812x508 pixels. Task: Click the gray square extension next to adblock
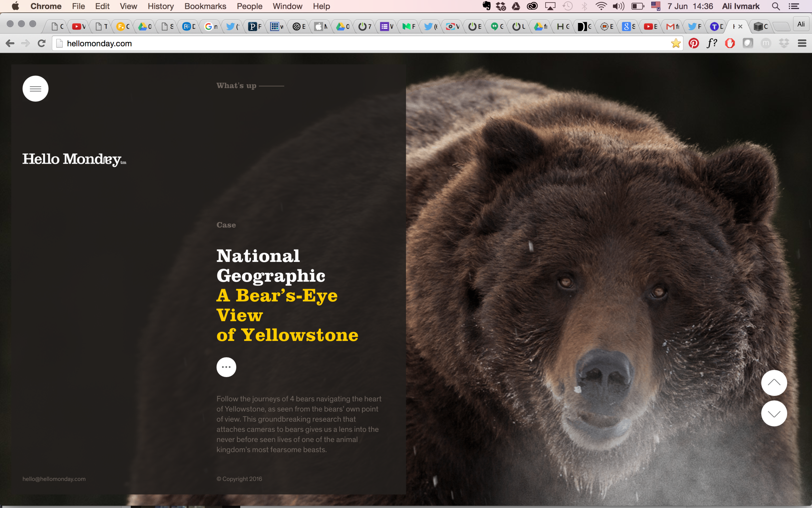coord(748,43)
